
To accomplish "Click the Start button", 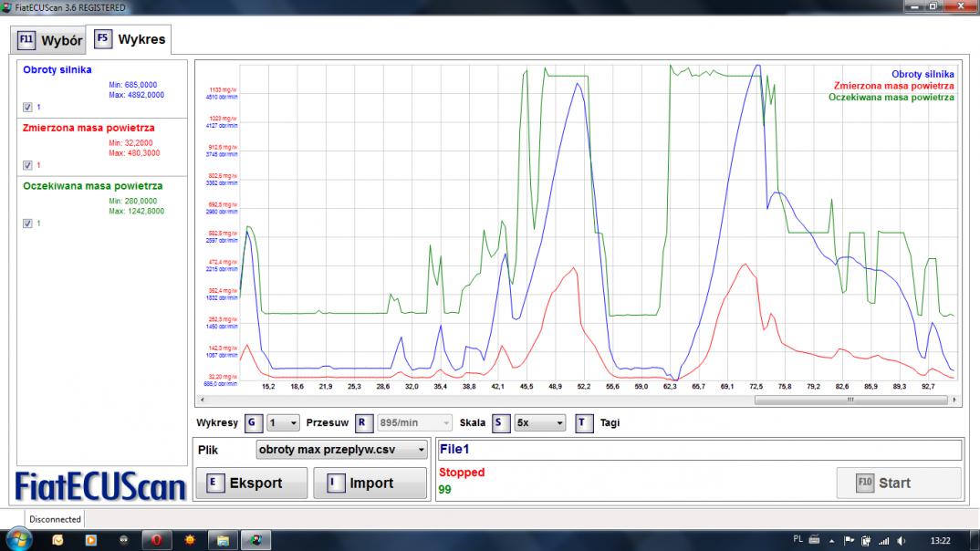I will click(899, 483).
